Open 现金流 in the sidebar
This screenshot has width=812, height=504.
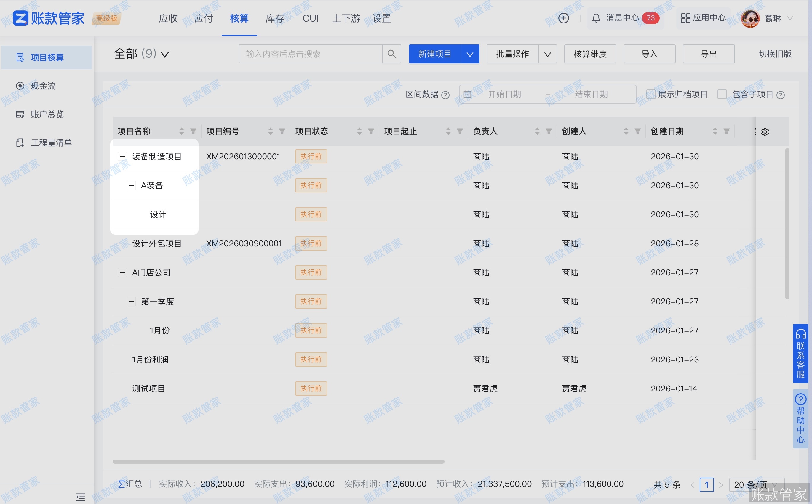point(43,86)
